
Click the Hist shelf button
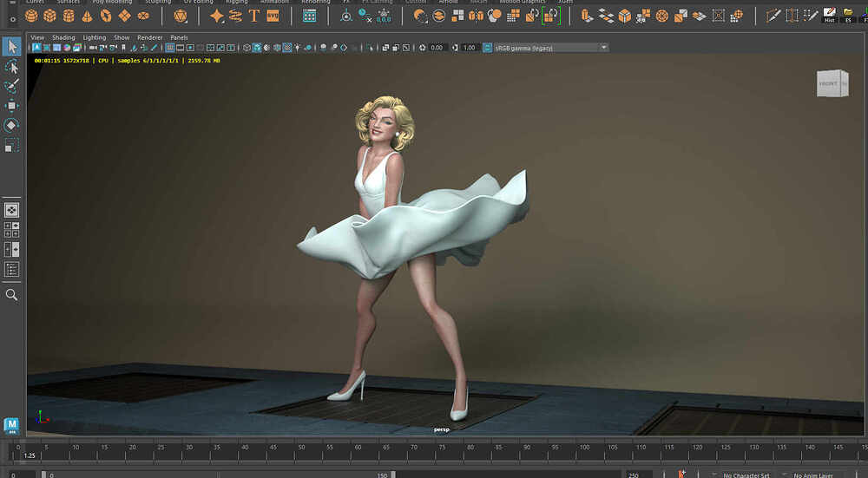tap(829, 15)
